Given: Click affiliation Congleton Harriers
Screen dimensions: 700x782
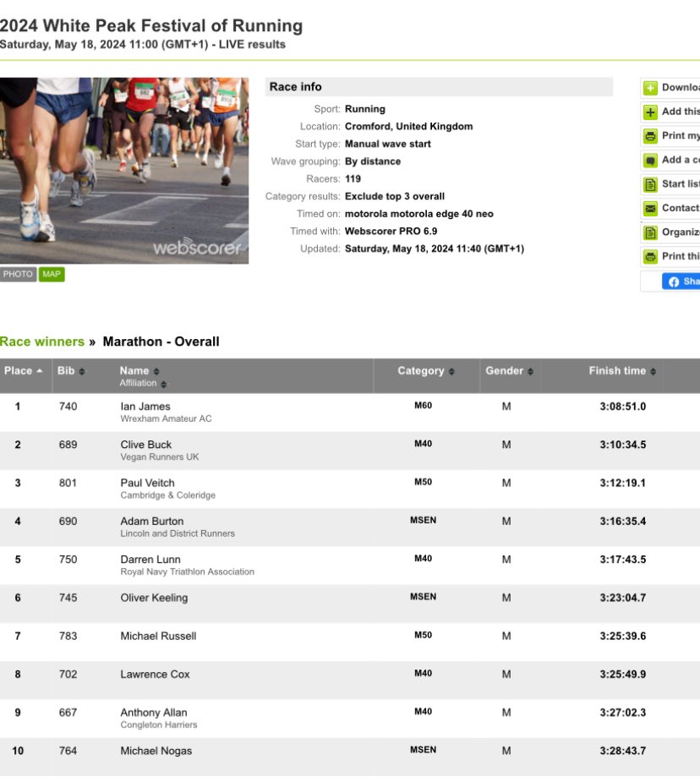Looking at the screenshot, I should coord(159,725).
